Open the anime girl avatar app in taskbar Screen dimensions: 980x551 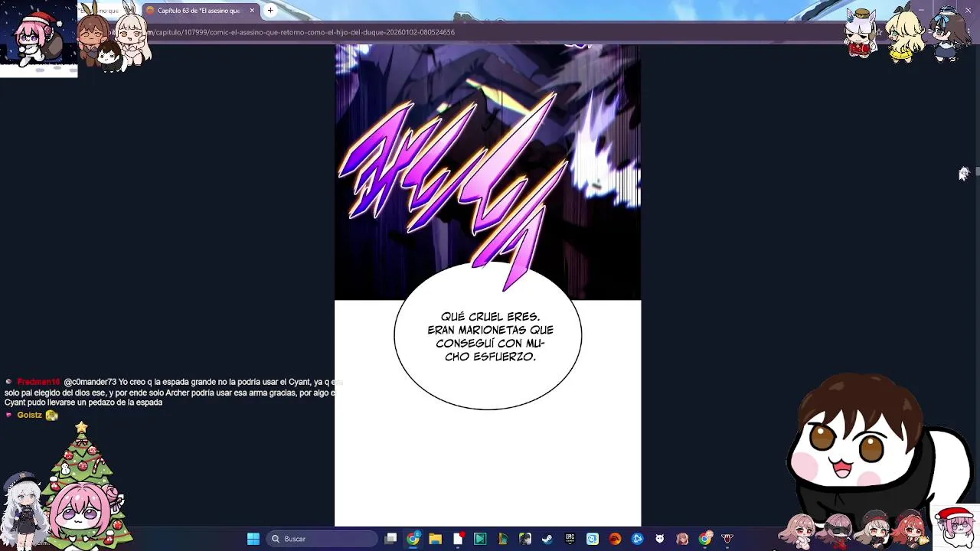(x=682, y=539)
